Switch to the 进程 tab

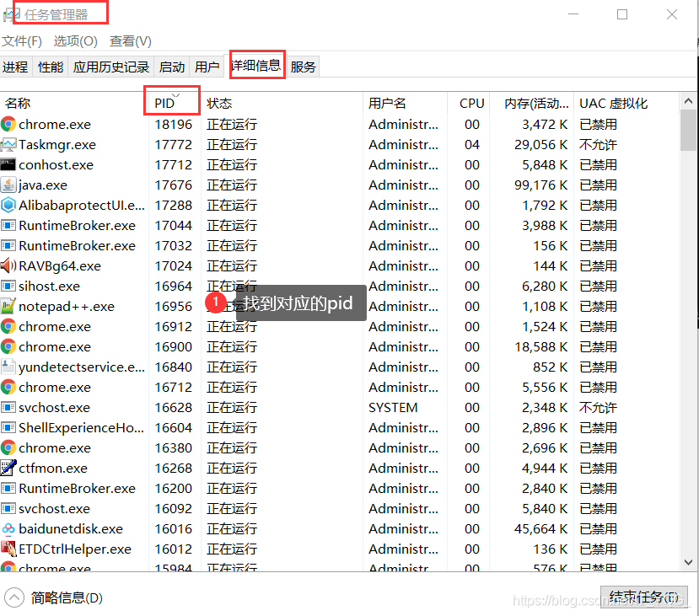(x=15, y=67)
